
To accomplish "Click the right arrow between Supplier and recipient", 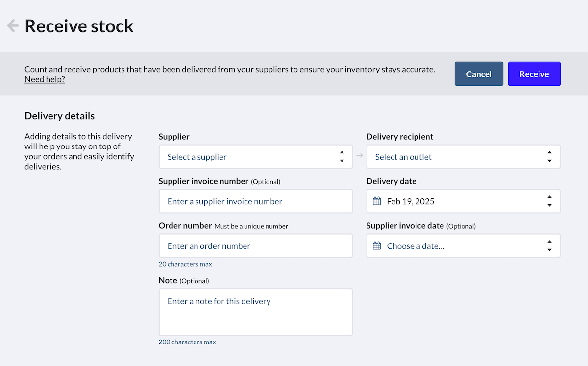I will pyautogui.click(x=360, y=156).
